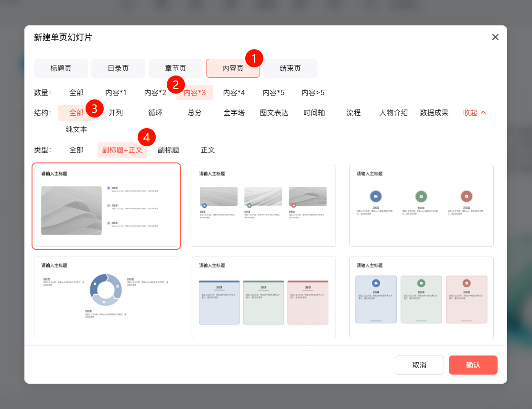Screen dimensions: 532x409
Task: Select the large image with bullet list template
Action: [106, 206]
